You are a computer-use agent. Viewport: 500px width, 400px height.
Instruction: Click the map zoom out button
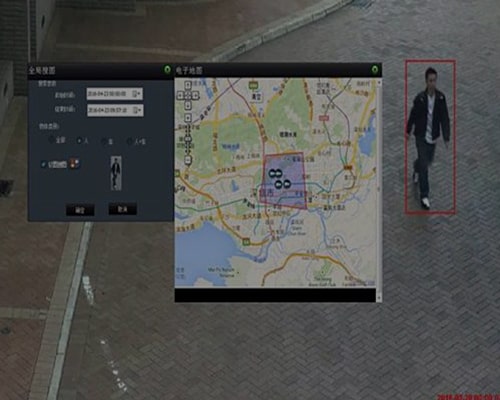(x=188, y=160)
